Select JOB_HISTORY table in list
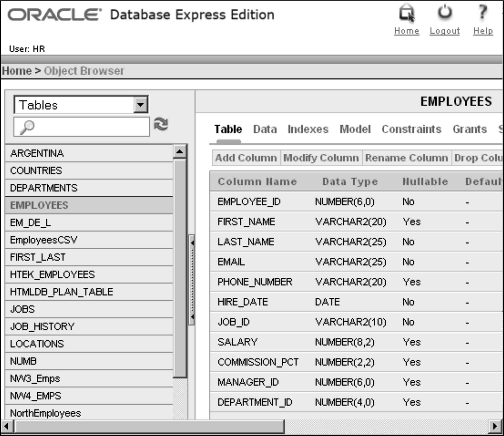504x436 pixels. click(42, 327)
